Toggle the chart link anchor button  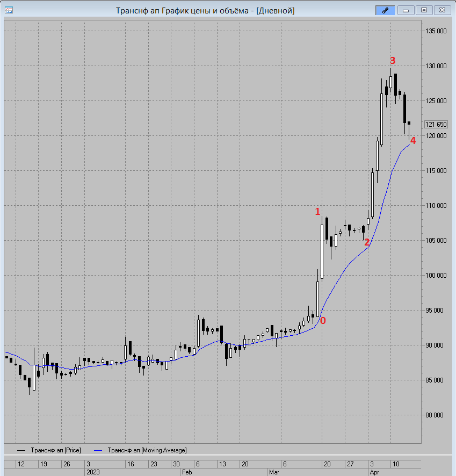[385, 10]
